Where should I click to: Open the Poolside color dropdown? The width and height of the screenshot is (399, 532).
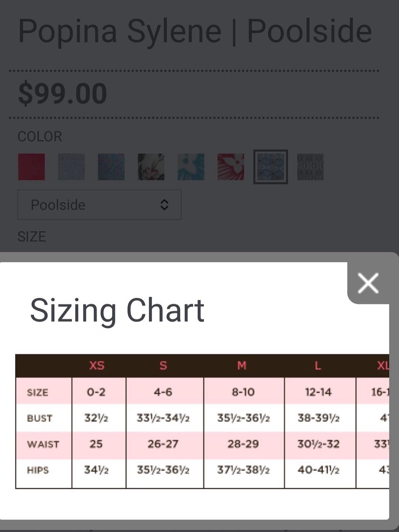pos(99,205)
